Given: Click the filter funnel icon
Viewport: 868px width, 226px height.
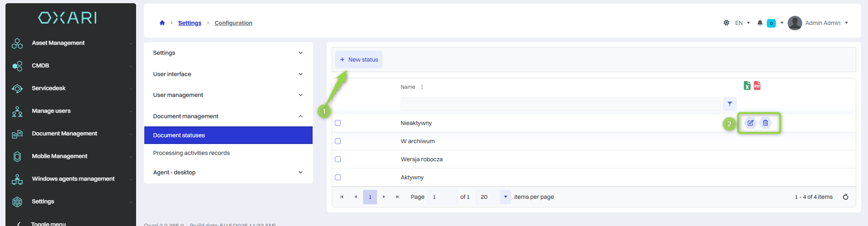Looking at the screenshot, I should [x=730, y=104].
